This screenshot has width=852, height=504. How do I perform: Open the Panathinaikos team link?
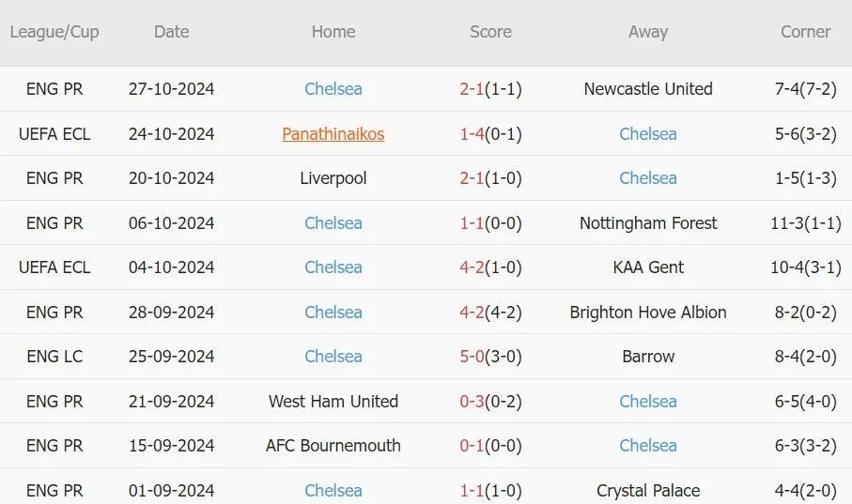pos(333,133)
